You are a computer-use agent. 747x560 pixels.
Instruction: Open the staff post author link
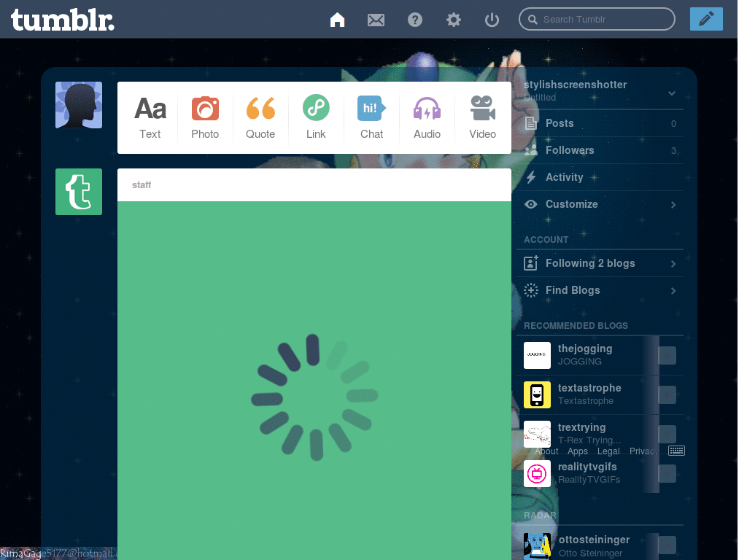tap(142, 184)
